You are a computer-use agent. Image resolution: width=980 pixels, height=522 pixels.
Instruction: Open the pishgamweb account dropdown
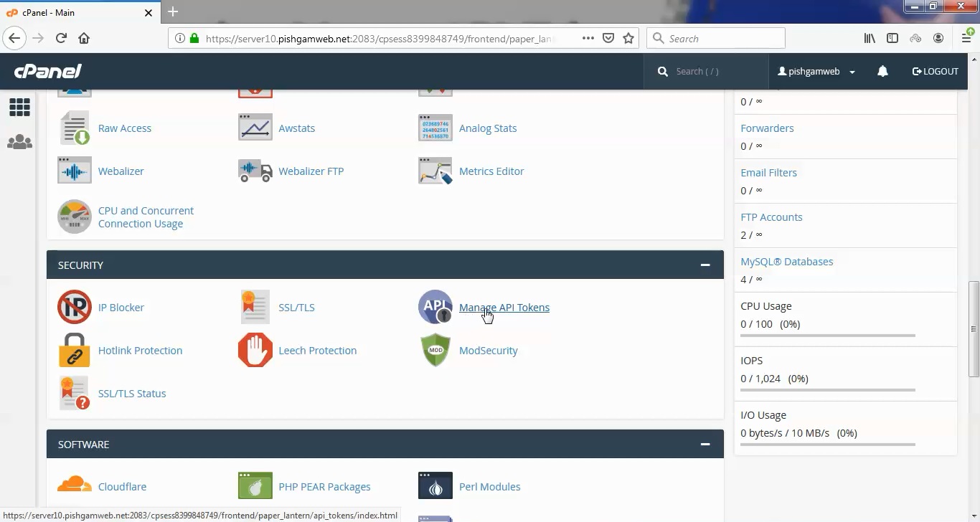point(816,71)
